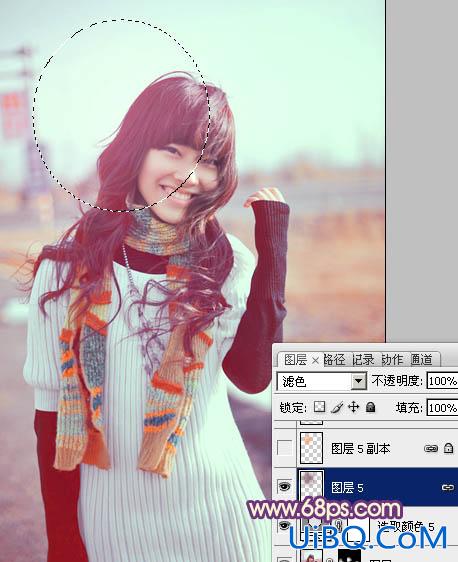Hide the 图层 5 layer eye
The image size is (458, 562).
click(x=285, y=486)
